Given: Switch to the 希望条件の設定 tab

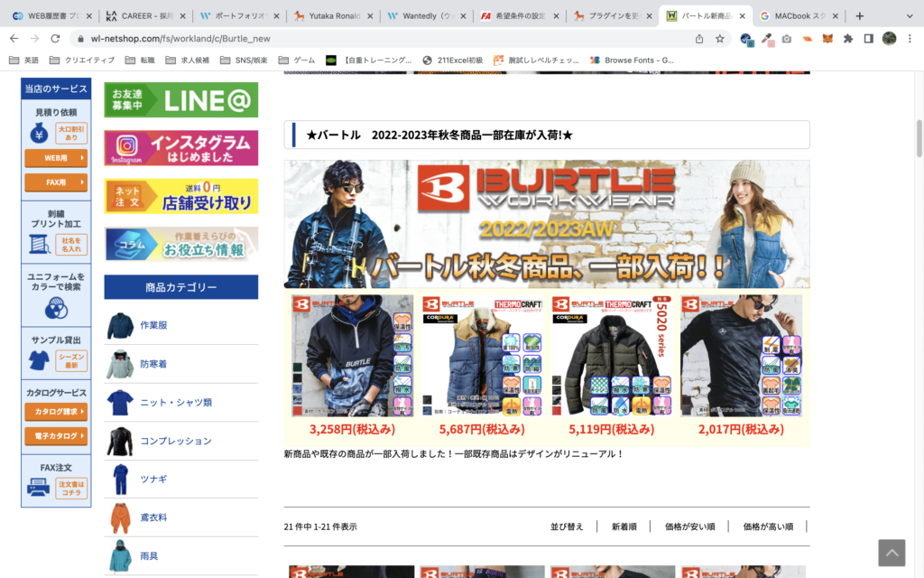Looking at the screenshot, I should coord(519,16).
